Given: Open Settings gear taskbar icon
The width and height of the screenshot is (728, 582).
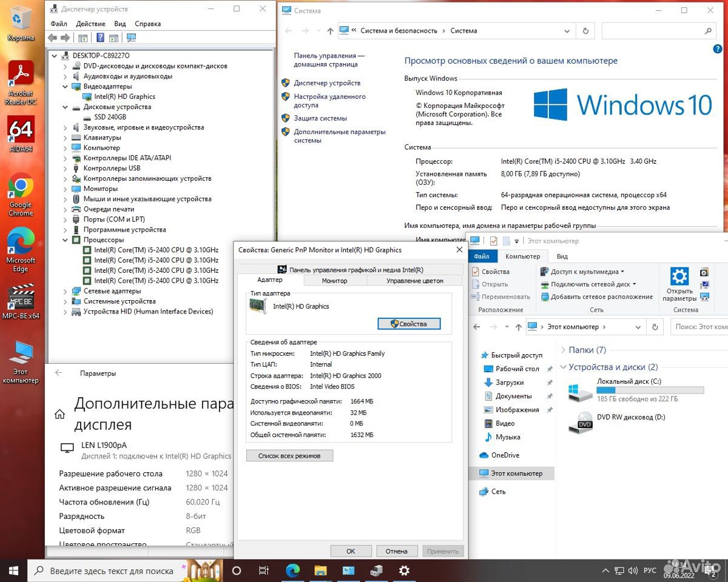Looking at the screenshot, I should (x=404, y=570).
